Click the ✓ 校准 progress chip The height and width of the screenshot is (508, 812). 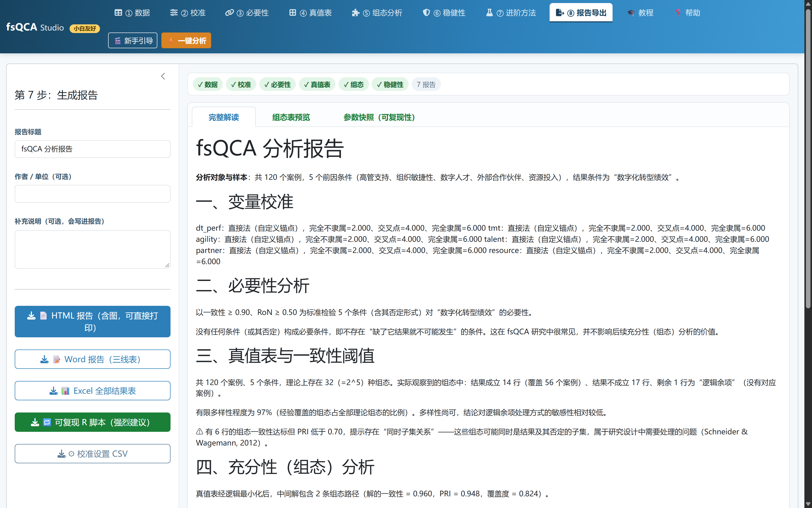tap(241, 84)
